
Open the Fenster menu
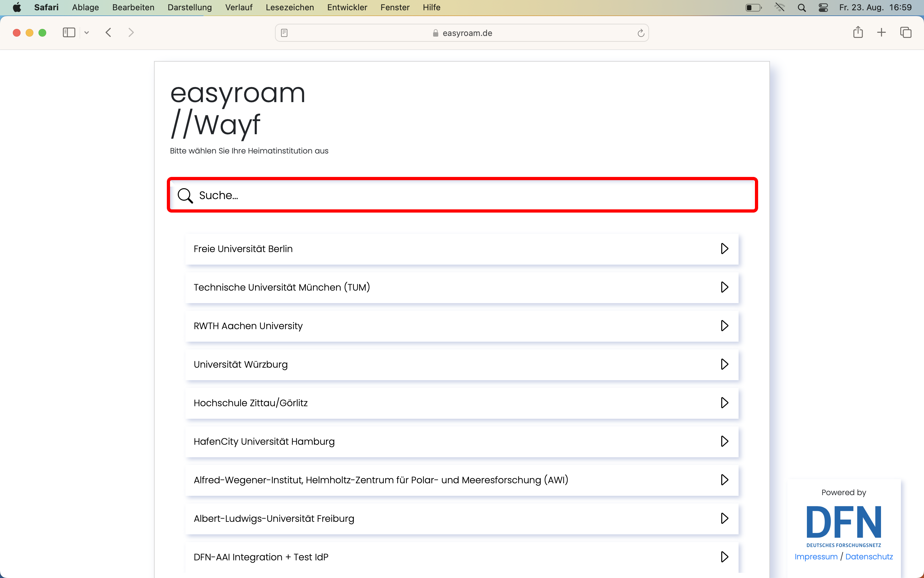[395, 7]
